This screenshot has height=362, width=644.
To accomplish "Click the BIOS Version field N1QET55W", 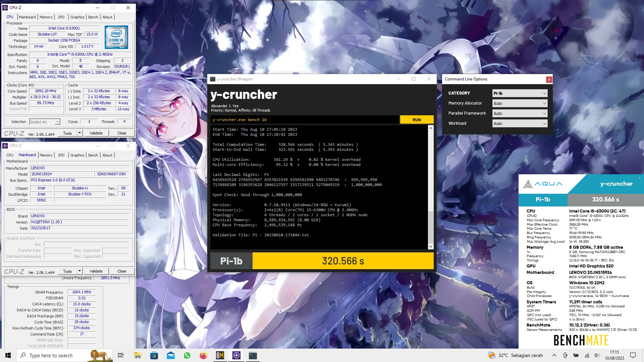I will coord(80,222).
